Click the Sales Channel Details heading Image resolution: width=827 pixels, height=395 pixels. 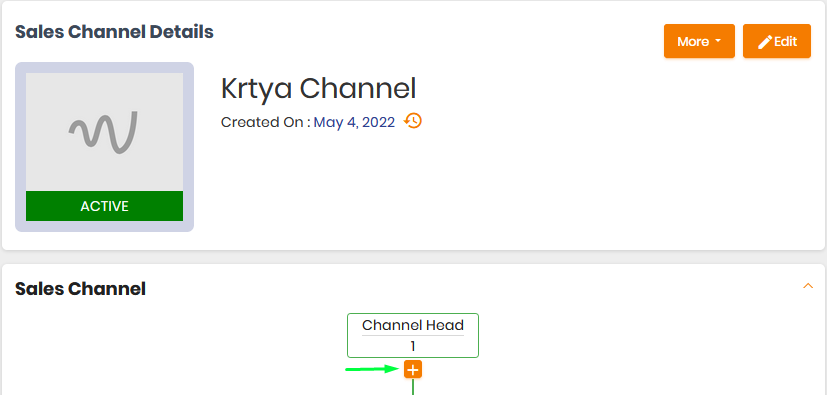(x=114, y=32)
